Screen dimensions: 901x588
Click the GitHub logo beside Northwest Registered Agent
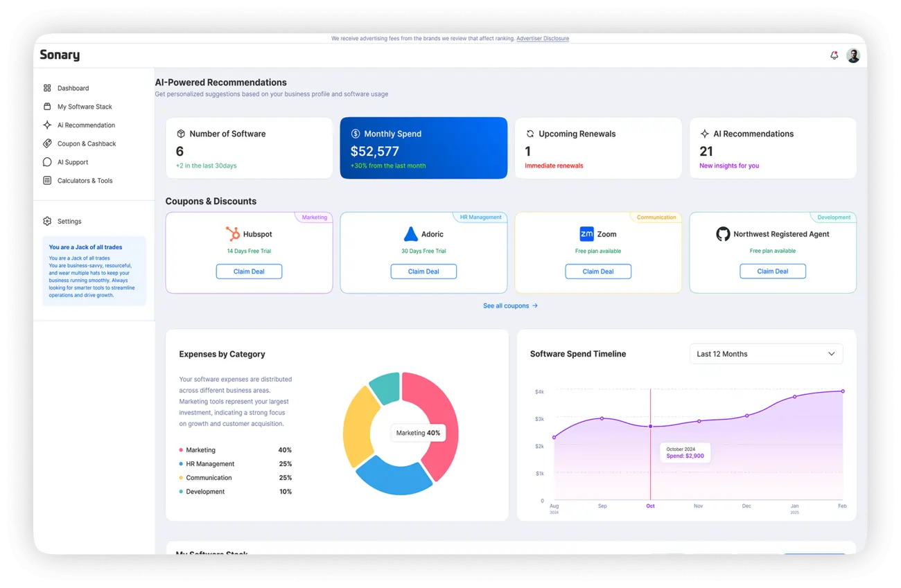click(723, 234)
